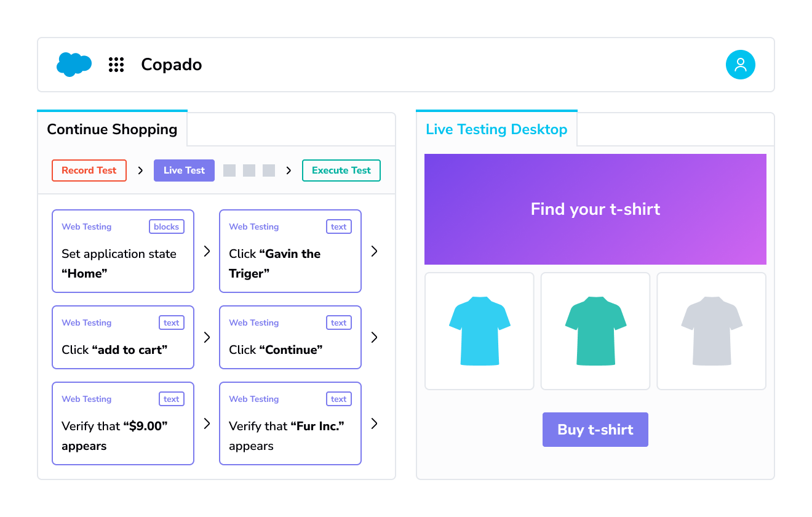Click the text badge on Click Continue step

[x=338, y=323]
